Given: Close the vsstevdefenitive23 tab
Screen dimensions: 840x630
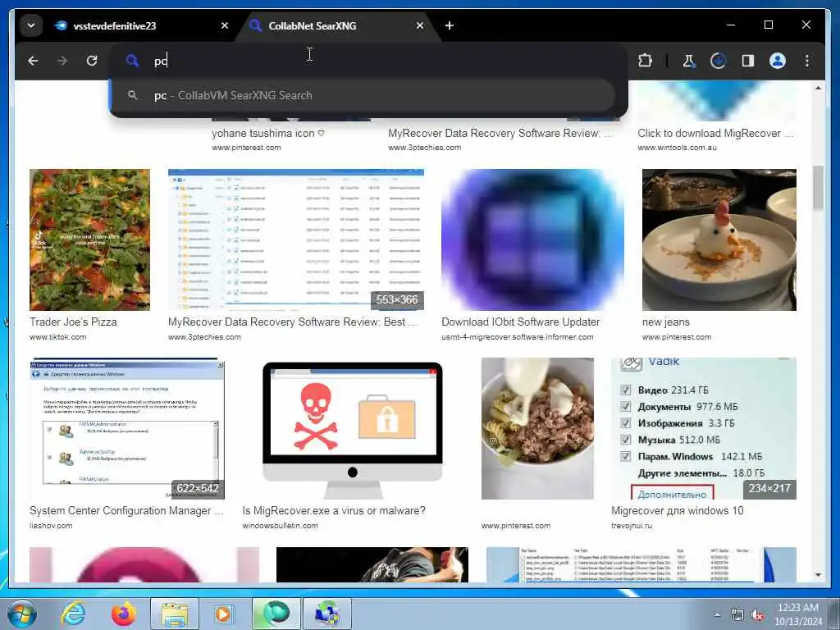Looking at the screenshot, I should click(x=225, y=25).
